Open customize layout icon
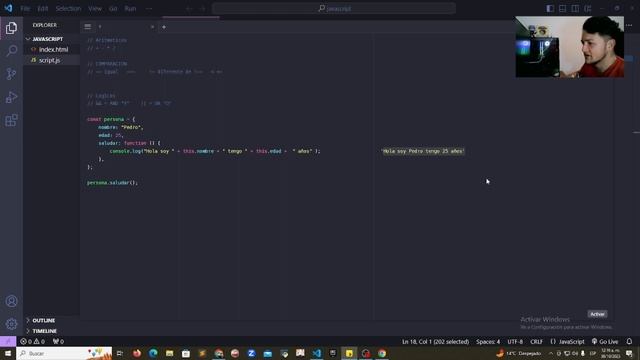The width and height of the screenshot is (640, 360). 588,8
